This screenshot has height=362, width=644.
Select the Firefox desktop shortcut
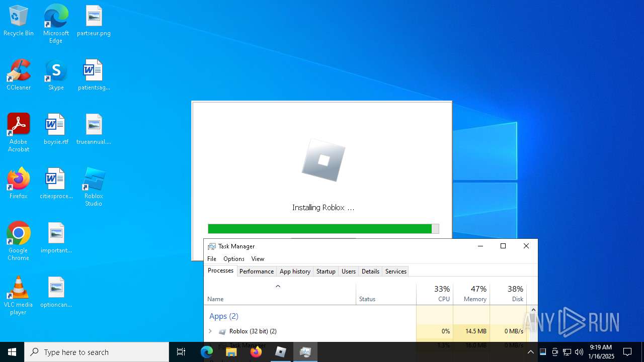(x=19, y=184)
